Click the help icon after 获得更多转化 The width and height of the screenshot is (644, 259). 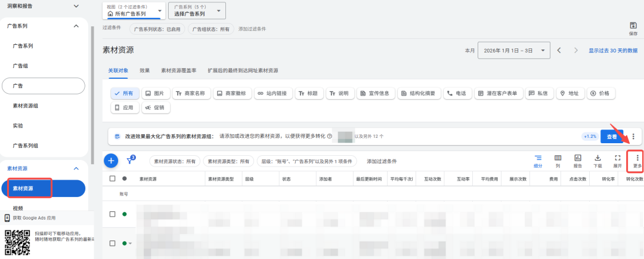pyautogui.click(x=329, y=137)
